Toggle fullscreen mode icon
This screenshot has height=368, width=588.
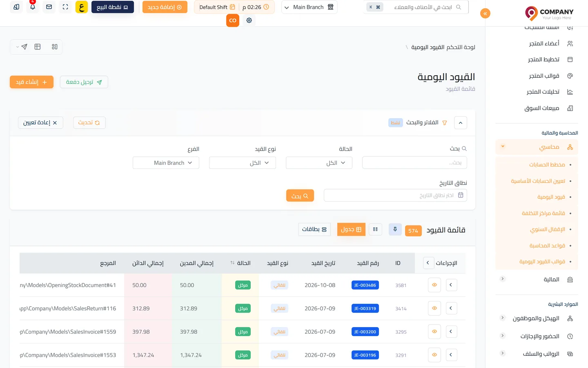(x=65, y=7)
